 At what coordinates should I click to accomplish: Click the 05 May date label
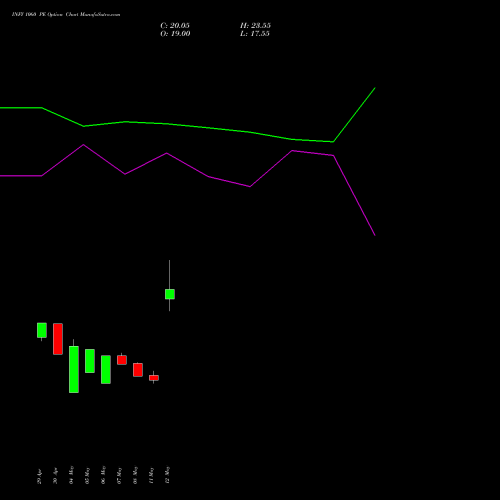point(87,475)
